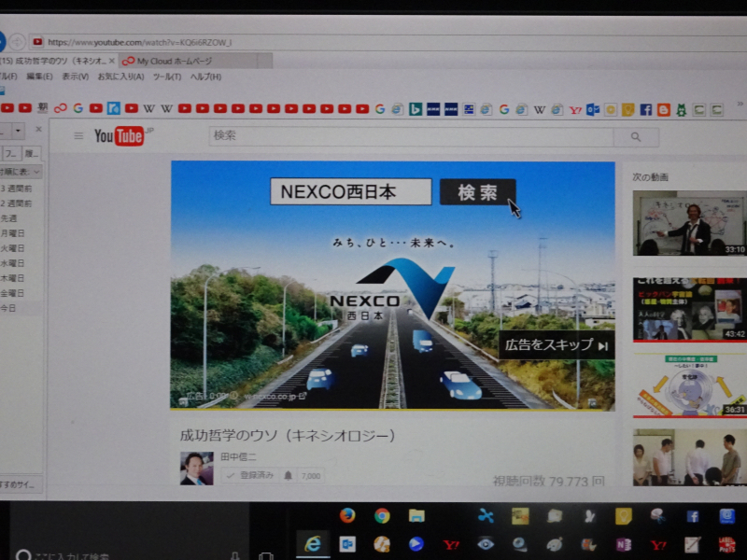The image size is (747, 560).
Task: Open the ツール(T) menu
Action: [x=167, y=77]
